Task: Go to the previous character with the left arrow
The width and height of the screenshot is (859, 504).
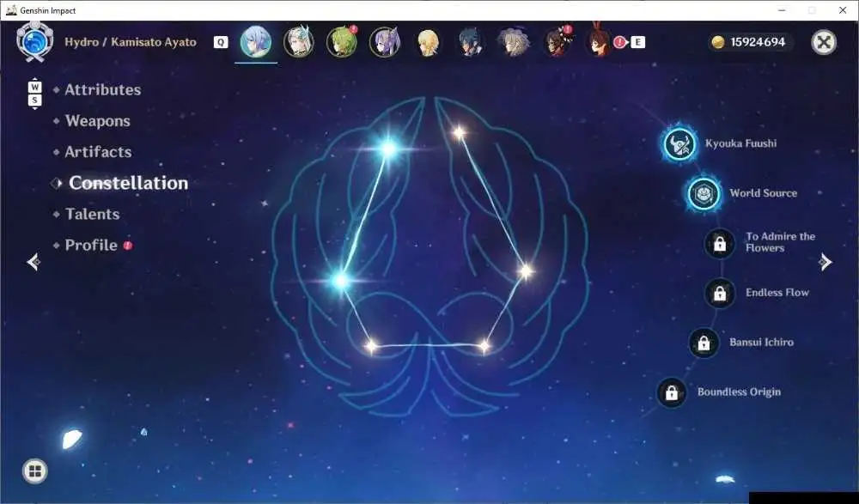Action: click(x=34, y=262)
